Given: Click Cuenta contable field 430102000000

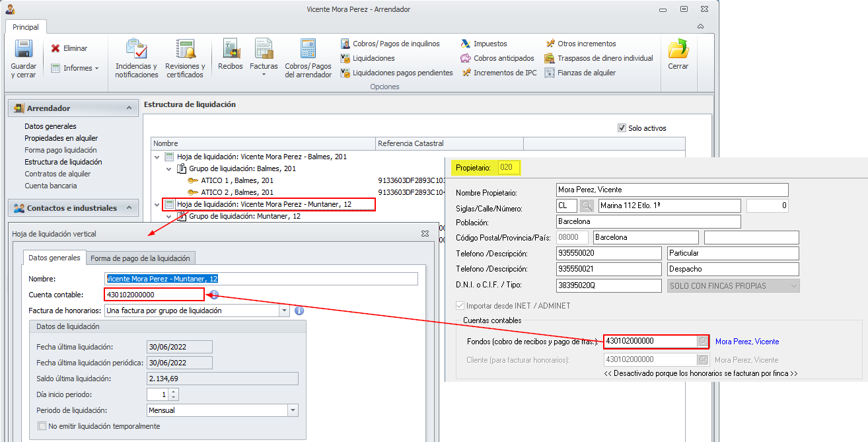Looking at the screenshot, I should (x=154, y=295).
